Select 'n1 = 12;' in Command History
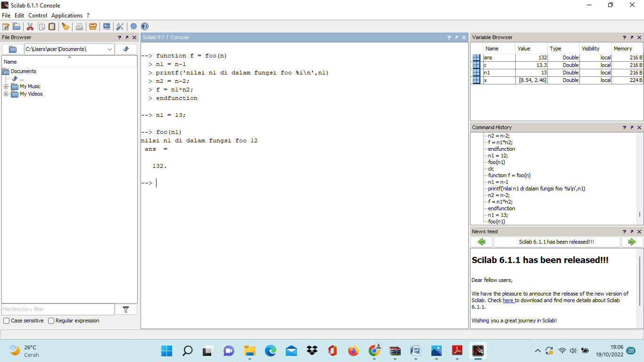Image resolution: width=644 pixels, height=362 pixels. pos(498,156)
